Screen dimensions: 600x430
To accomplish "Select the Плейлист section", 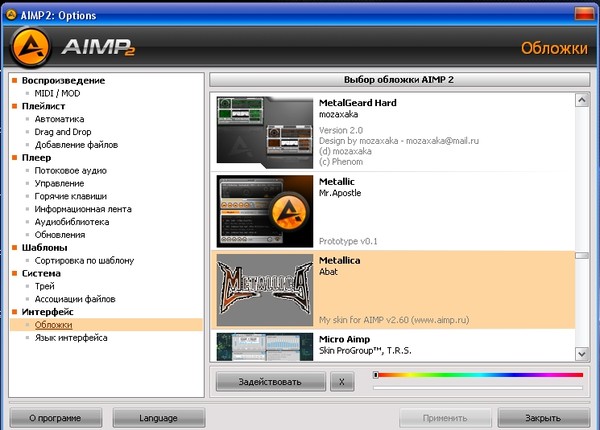I will coord(43,106).
